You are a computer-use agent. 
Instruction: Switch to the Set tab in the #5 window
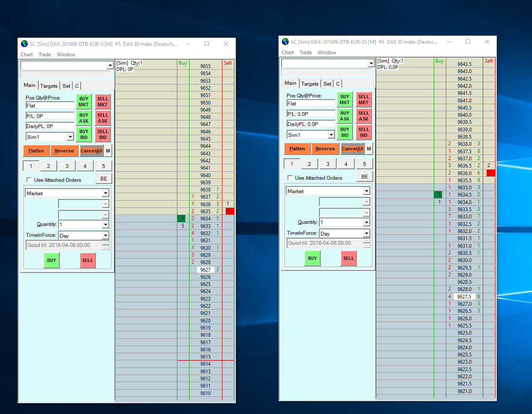[x=66, y=86]
